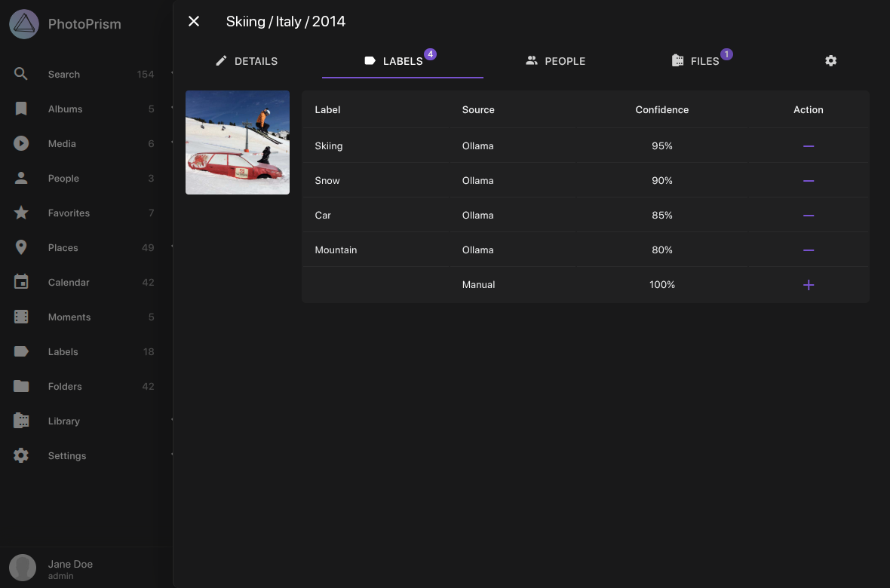Remove the Skiing label
Screen dimensions: 890x588
tap(808, 146)
